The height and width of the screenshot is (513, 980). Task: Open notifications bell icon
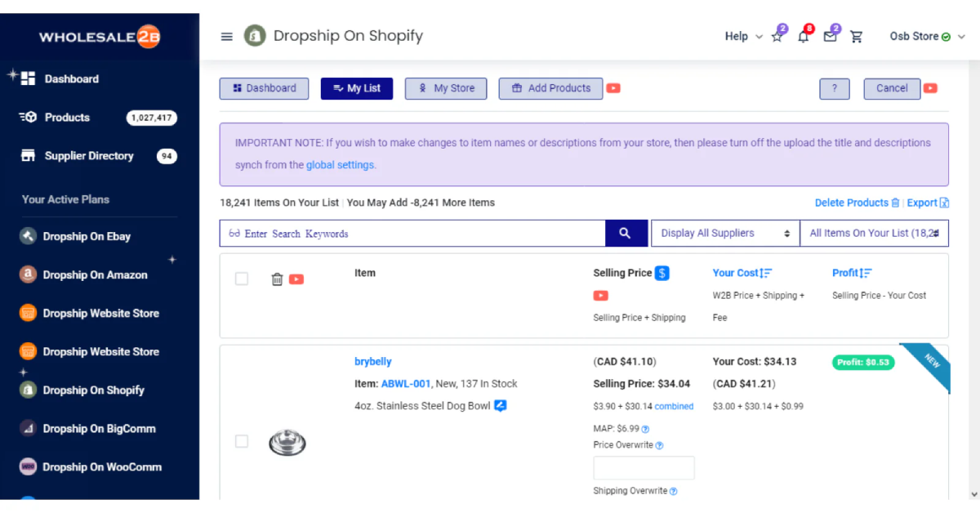(x=804, y=36)
